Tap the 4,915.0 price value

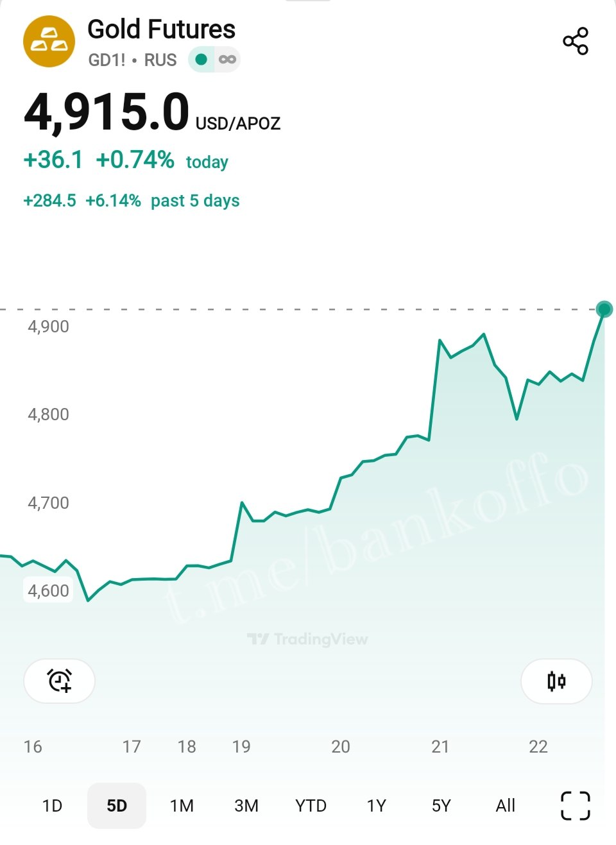(x=107, y=113)
